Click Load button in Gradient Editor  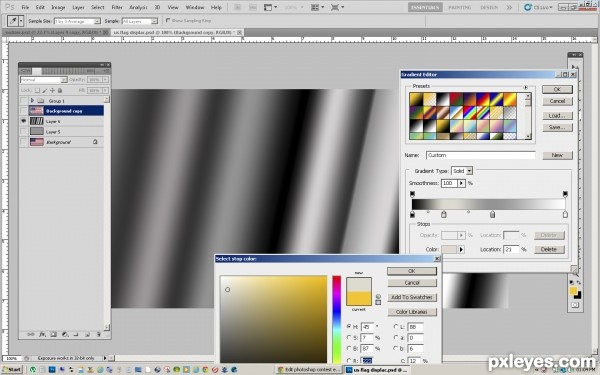pyautogui.click(x=557, y=116)
